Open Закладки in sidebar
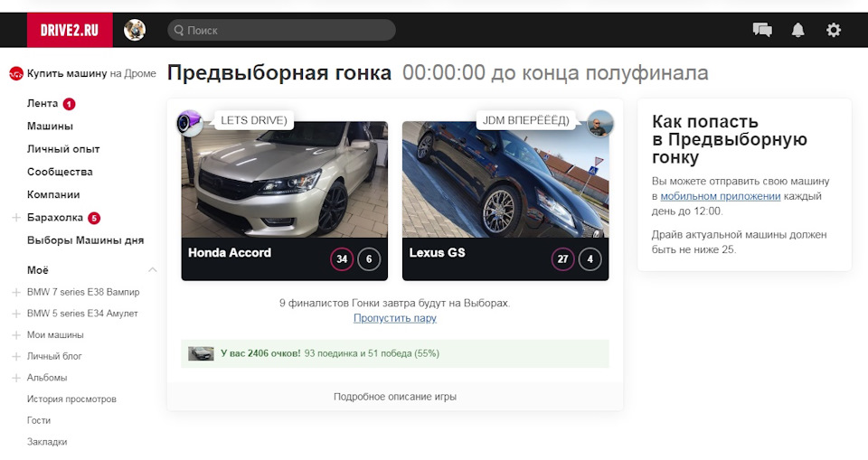 [47, 442]
